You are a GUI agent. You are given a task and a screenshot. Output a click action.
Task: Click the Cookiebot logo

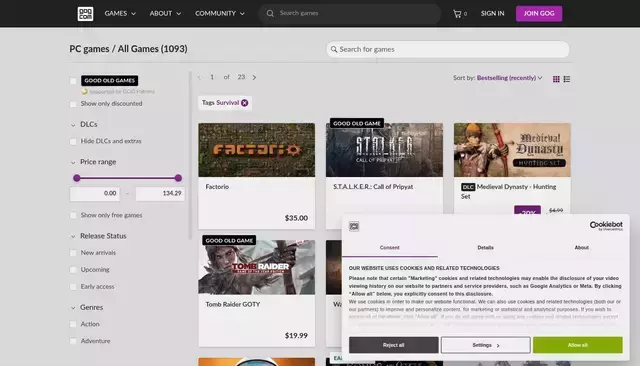point(606,226)
